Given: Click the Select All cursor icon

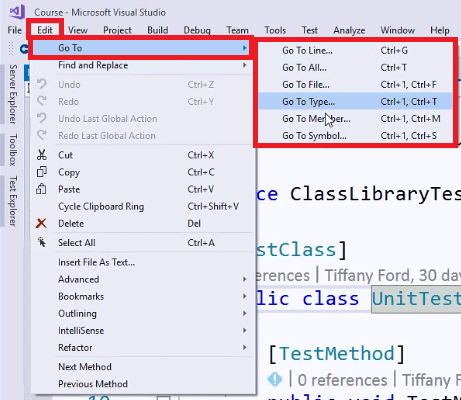Looking at the screenshot, I should point(42,242).
